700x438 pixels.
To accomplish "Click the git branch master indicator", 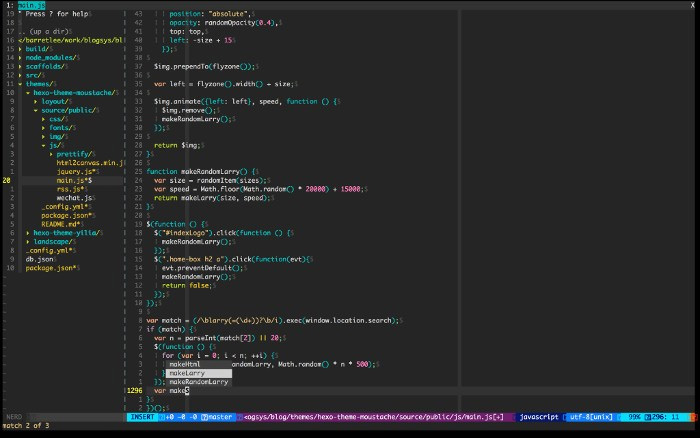I will (x=218, y=417).
